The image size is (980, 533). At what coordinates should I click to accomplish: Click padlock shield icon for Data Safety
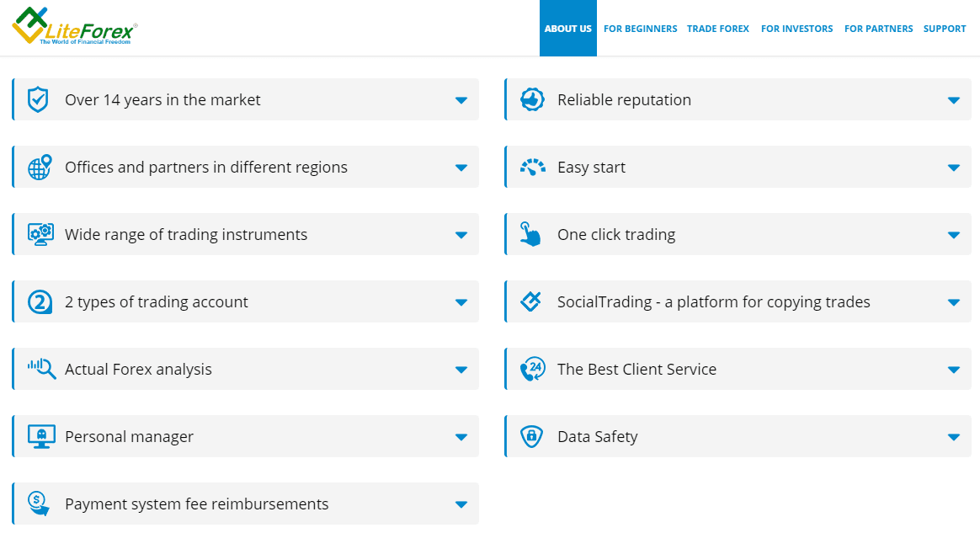(x=531, y=436)
